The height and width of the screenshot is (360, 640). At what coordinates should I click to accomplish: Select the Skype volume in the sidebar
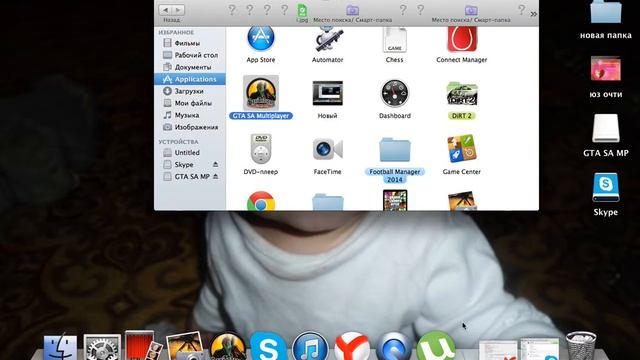click(x=178, y=164)
